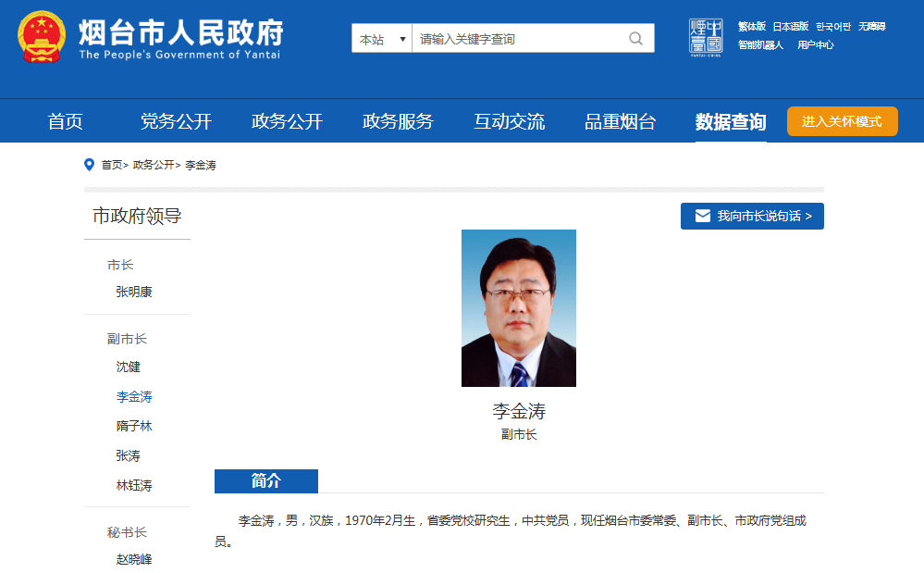Select 互动交流 in the navigation bar
Image resolution: width=924 pixels, height=573 pixels.
pos(509,121)
